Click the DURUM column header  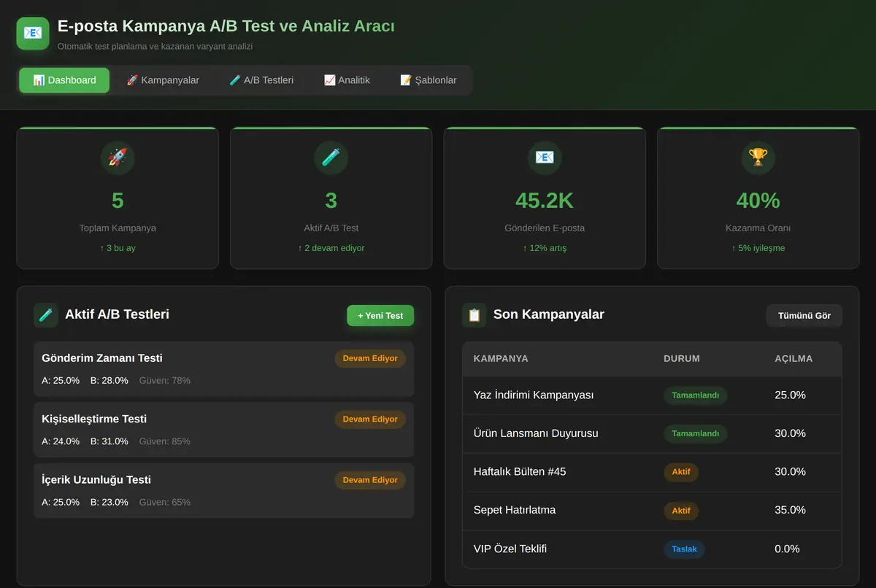click(x=682, y=358)
